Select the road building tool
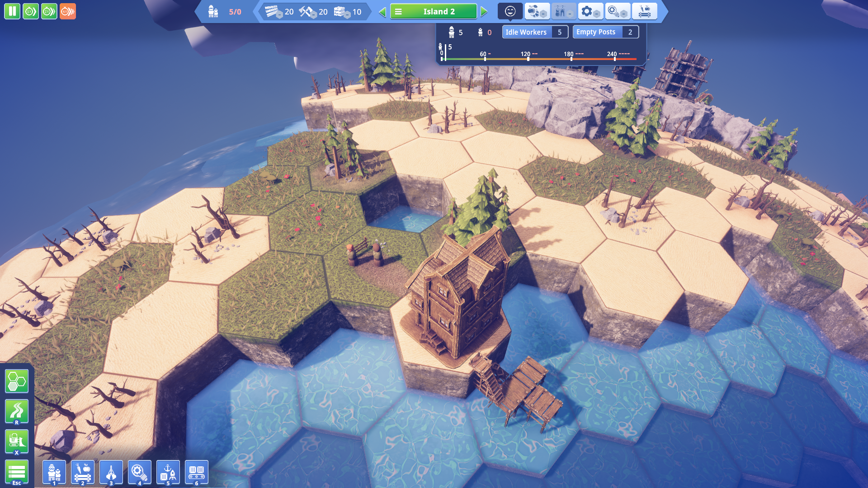Image resolution: width=868 pixels, height=488 pixels. coord(17,411)
